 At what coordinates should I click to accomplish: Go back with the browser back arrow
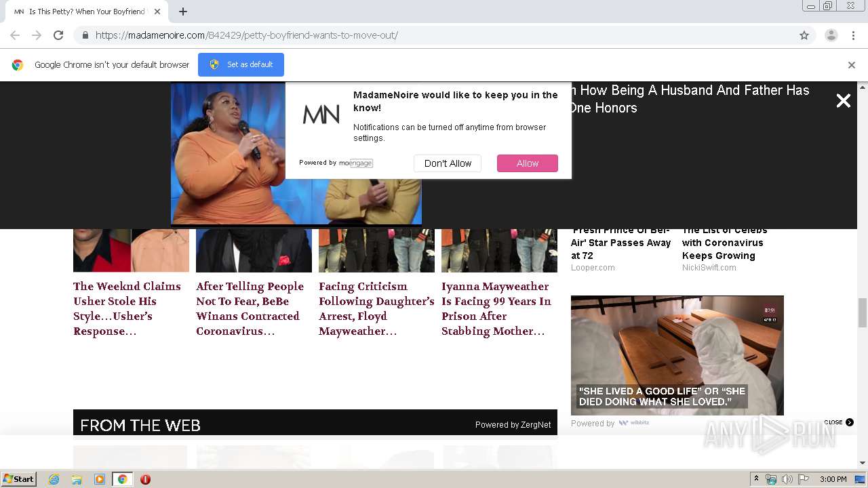tap(15, 35)
